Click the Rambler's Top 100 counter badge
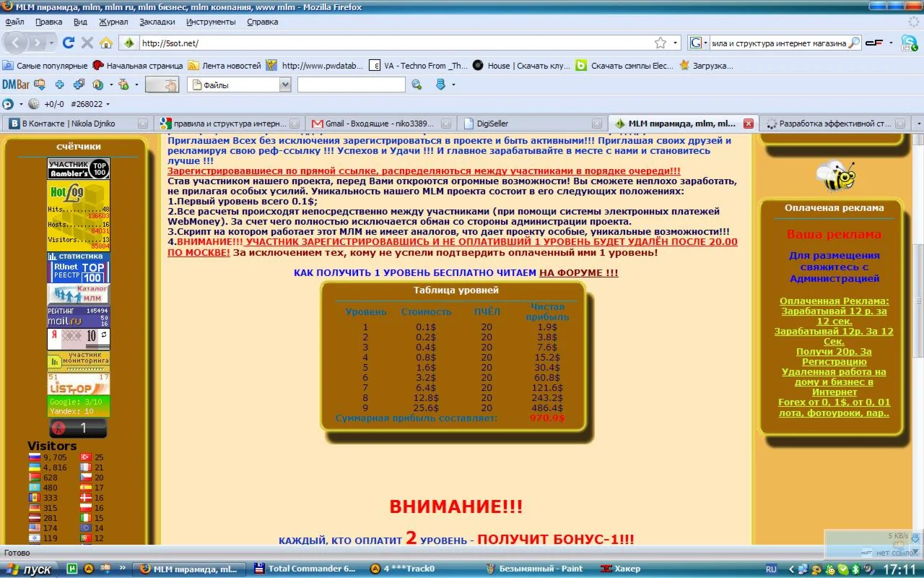 (x=79, y=169)
